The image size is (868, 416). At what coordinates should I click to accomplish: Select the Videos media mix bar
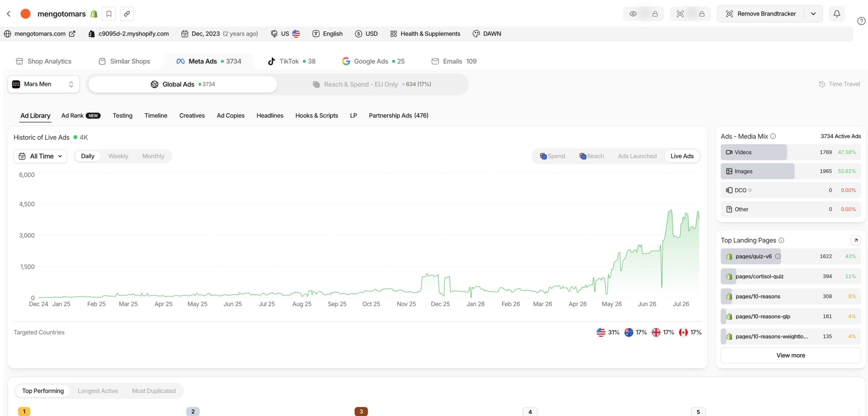click(790, 152)
